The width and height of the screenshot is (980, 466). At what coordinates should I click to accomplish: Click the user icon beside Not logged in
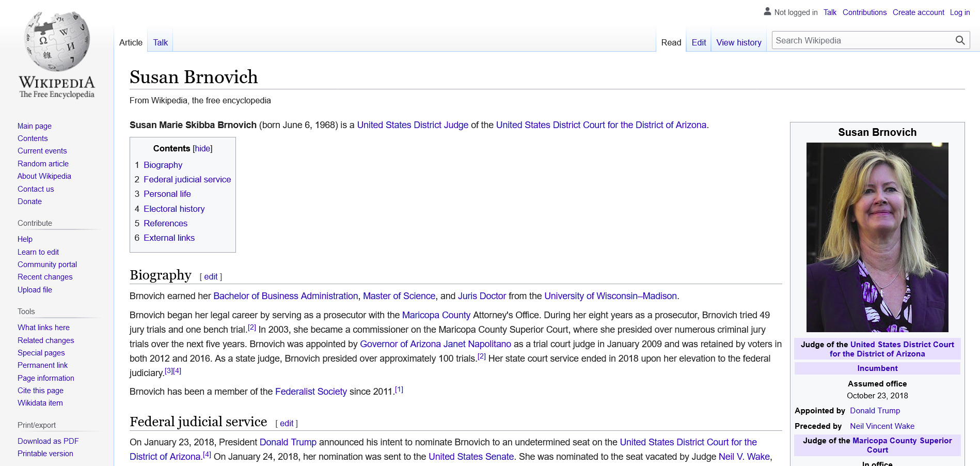[767, 11]
